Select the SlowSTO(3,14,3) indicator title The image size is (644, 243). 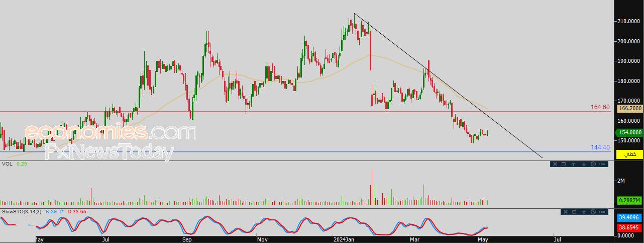tap(21, 212)
